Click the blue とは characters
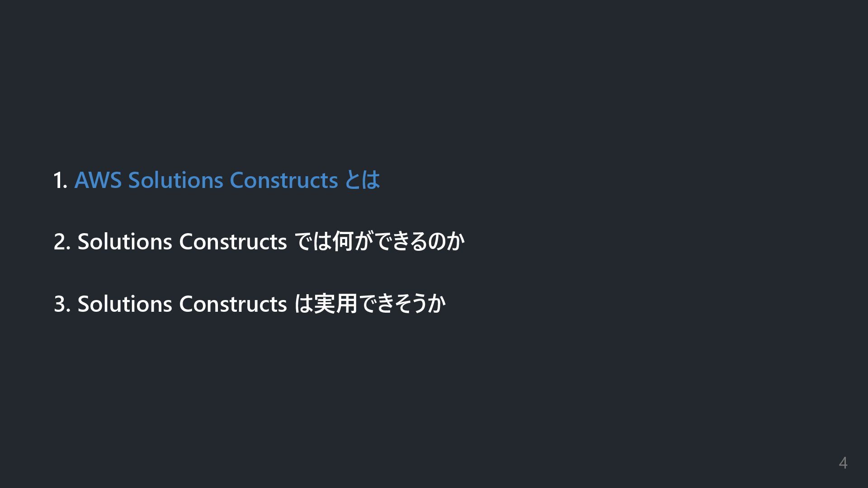Viewport: 868px width, 488px height. [x=362, y=180]
